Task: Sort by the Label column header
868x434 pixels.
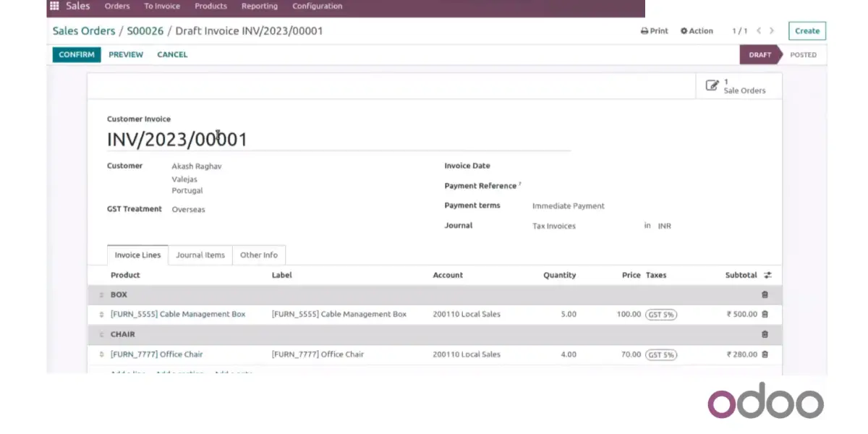Action: (x=282, y=275)
